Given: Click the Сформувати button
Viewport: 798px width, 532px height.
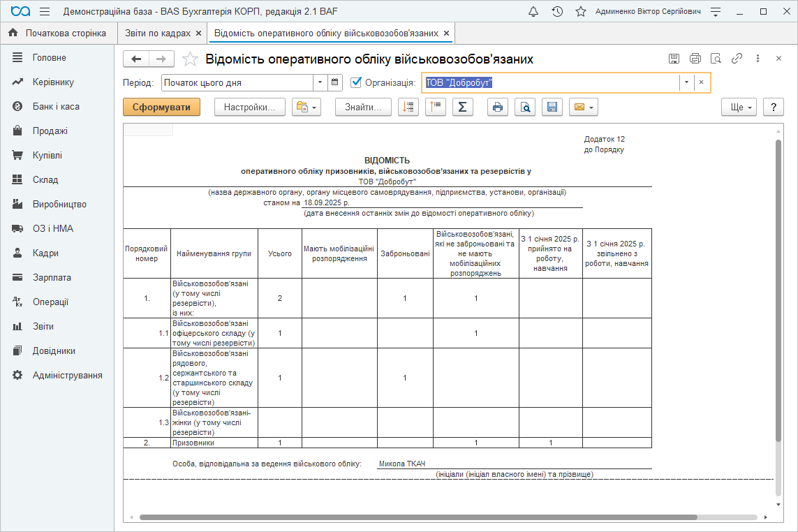Looking at the screenshot, I should click(x=161, y=107).
